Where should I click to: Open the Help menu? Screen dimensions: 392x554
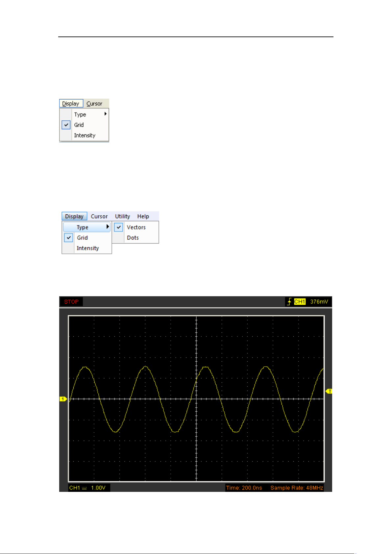143,216
